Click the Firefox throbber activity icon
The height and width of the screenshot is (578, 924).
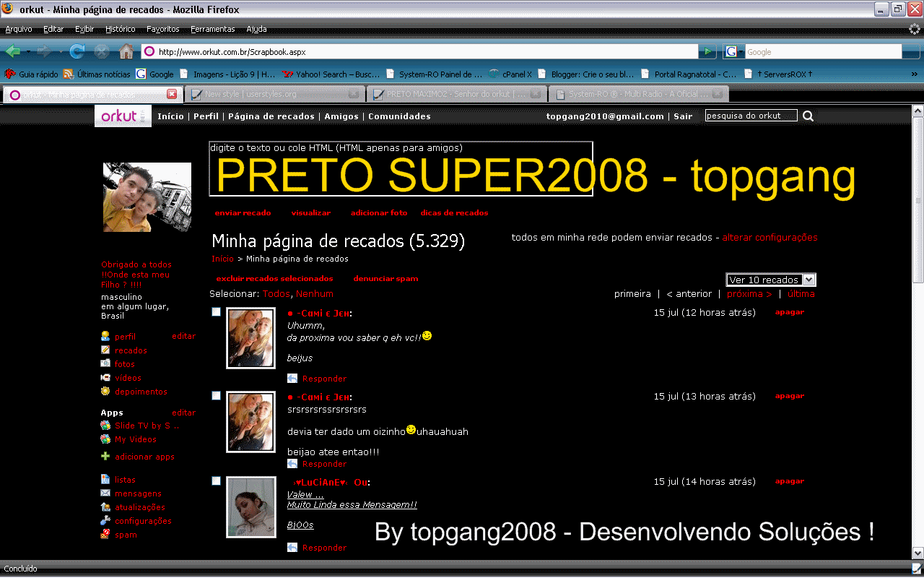914,30
